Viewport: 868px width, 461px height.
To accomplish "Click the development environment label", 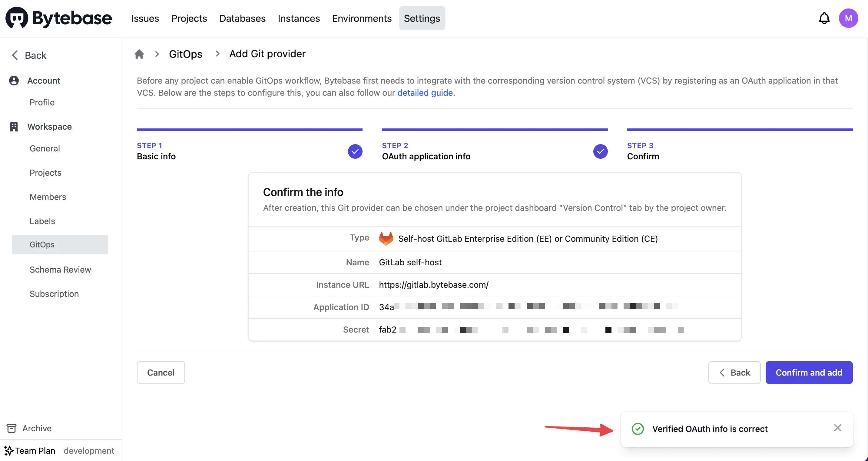I will (89, 451).
